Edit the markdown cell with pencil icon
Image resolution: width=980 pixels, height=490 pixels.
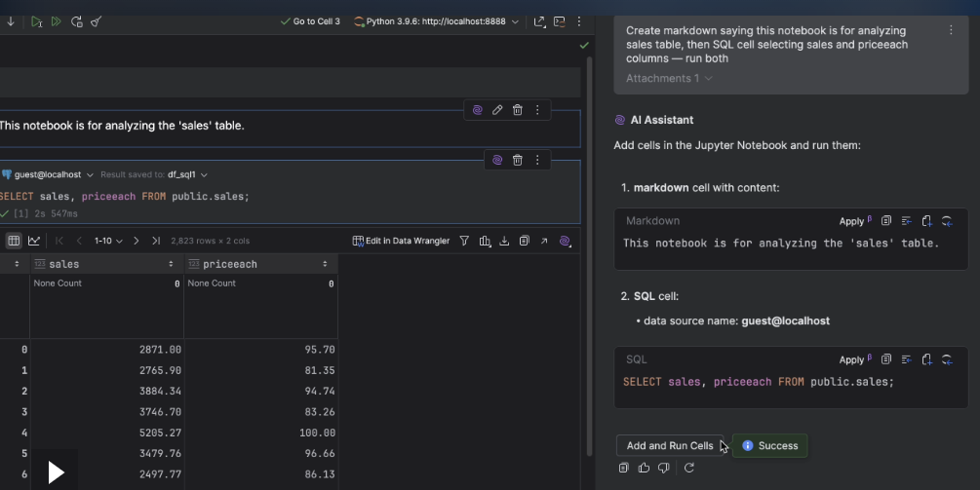(497, 110)
